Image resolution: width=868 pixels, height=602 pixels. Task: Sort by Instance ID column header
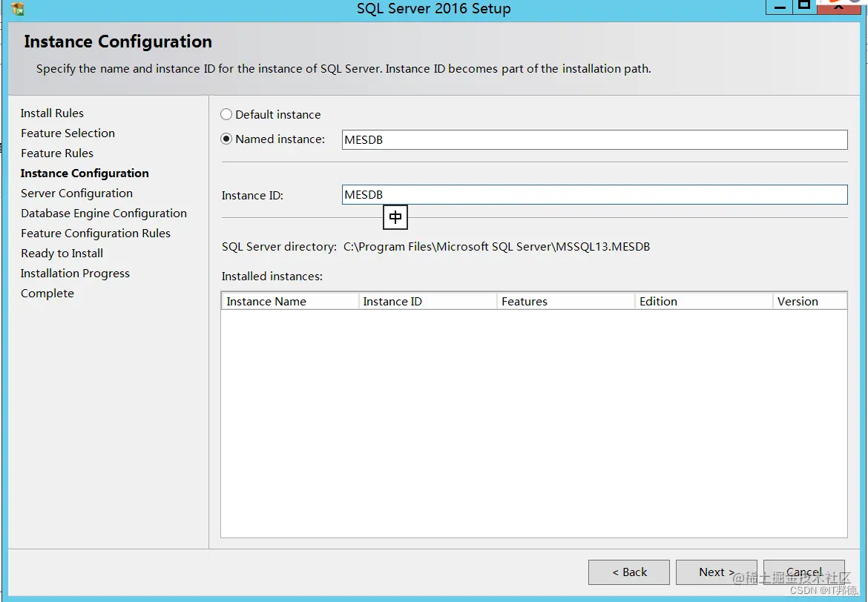click(428, 301)
